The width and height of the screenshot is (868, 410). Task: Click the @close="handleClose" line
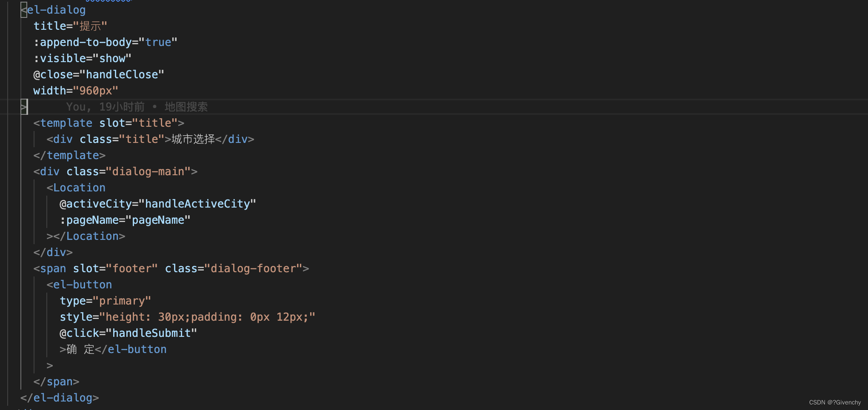click(x=99, y=74)
